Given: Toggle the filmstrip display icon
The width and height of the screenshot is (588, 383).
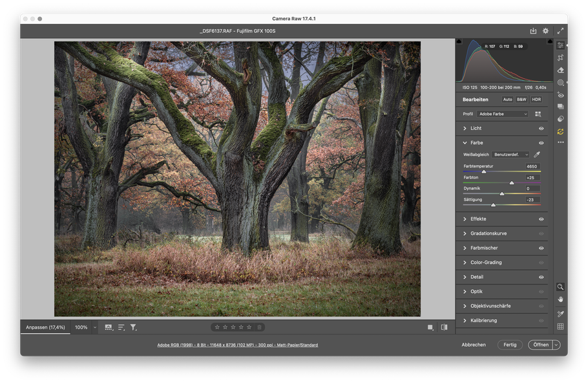Looking at the screenshot, I should [x=109, y=327].
